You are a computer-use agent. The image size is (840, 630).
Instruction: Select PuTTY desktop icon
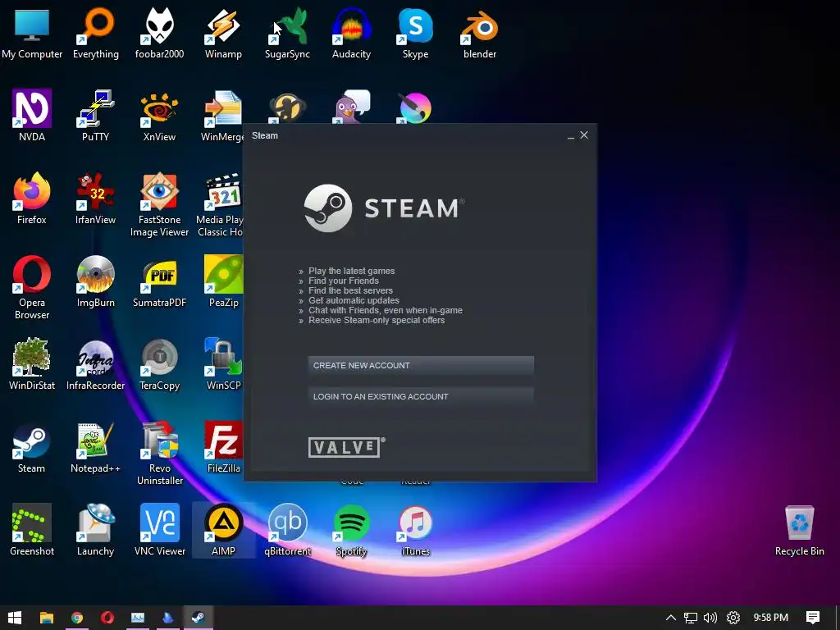pyautogui.click(x=96, y=116)
